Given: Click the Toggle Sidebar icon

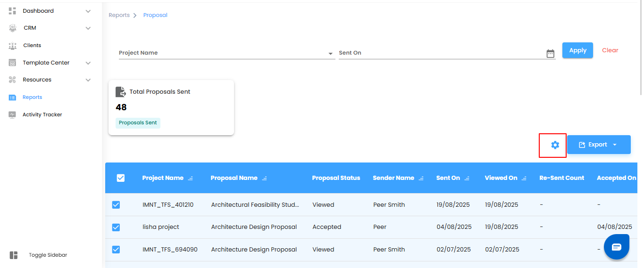Looking at the screenshot, I should click(14, 255).
